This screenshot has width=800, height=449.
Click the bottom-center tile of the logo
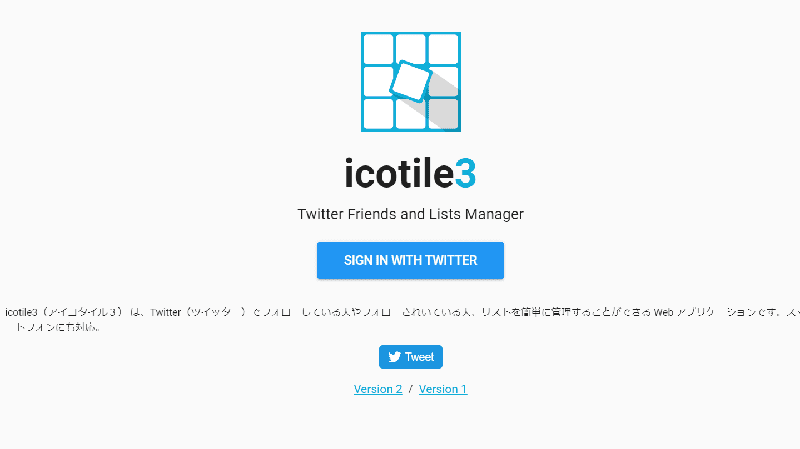point(410,114)
